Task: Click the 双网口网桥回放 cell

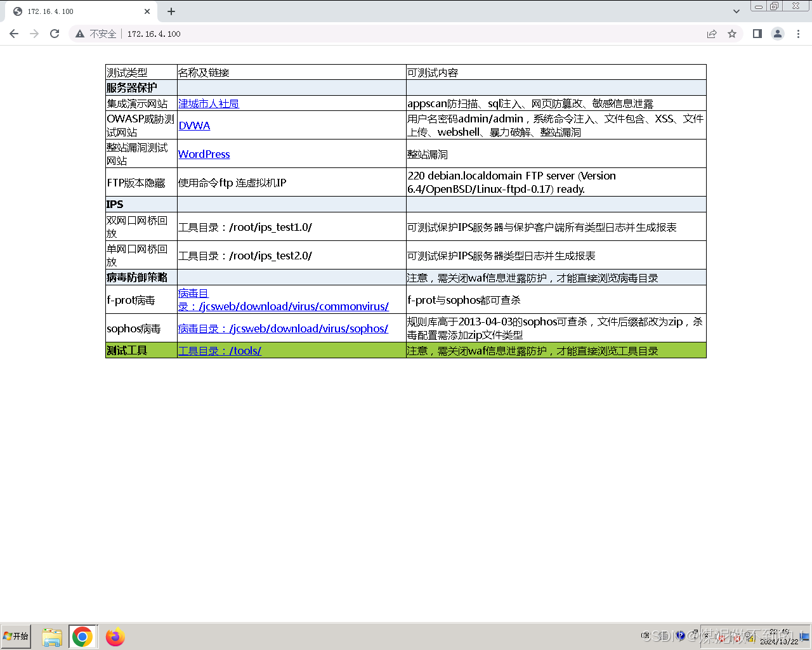Action: pyautogui.click(x=141, y=226)
